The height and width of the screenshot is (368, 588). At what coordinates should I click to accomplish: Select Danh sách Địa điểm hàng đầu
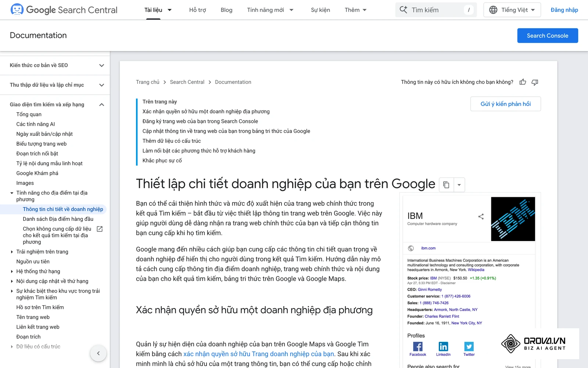(x=58, y=219)
